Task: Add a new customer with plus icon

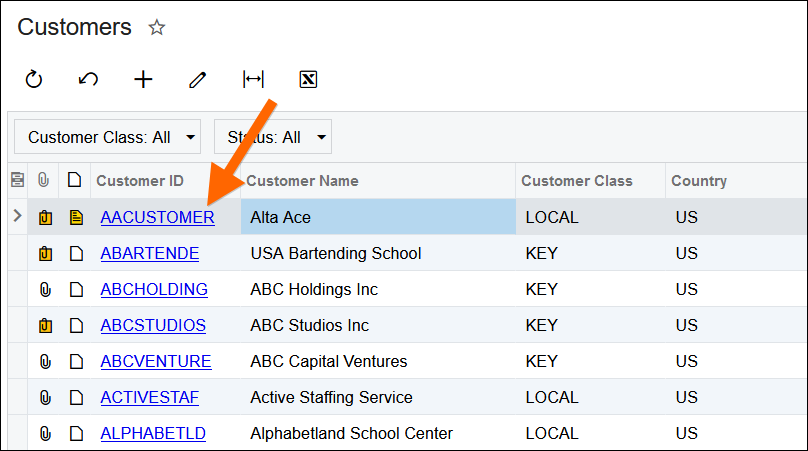Action: pos(143,79)
